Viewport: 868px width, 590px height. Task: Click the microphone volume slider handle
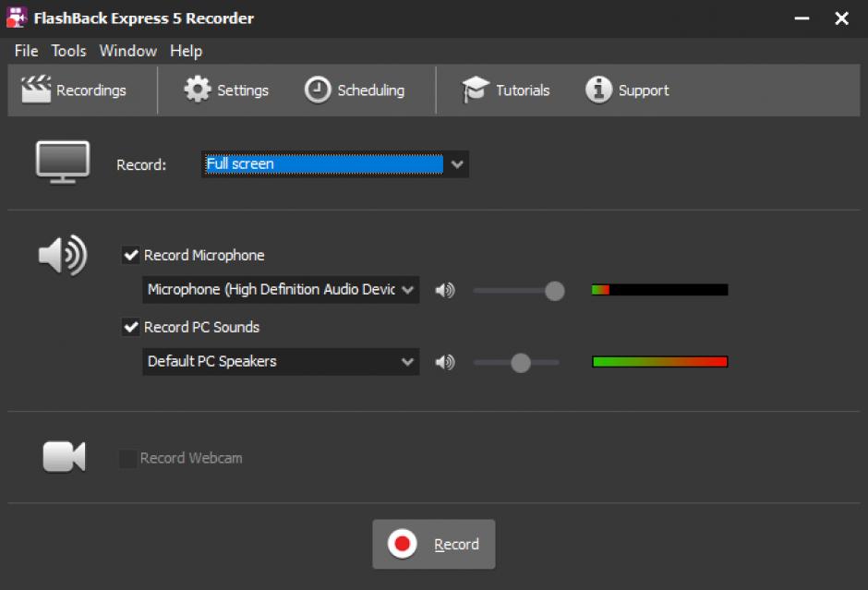554,291
